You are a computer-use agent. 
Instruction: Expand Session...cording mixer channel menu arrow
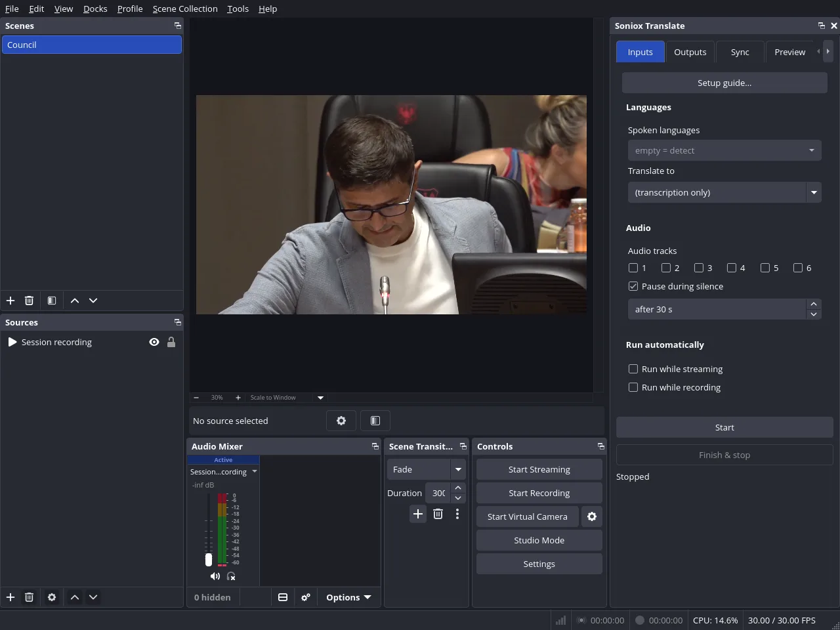point(255,472)
